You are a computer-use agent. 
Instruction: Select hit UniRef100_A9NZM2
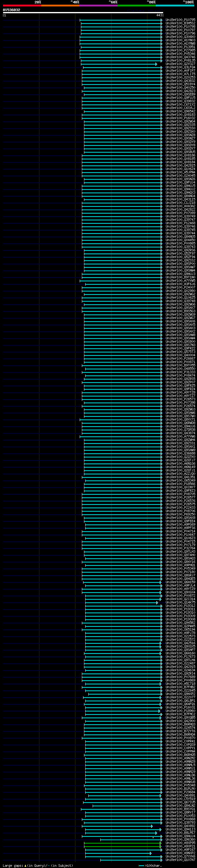click(x=180, y=758)
